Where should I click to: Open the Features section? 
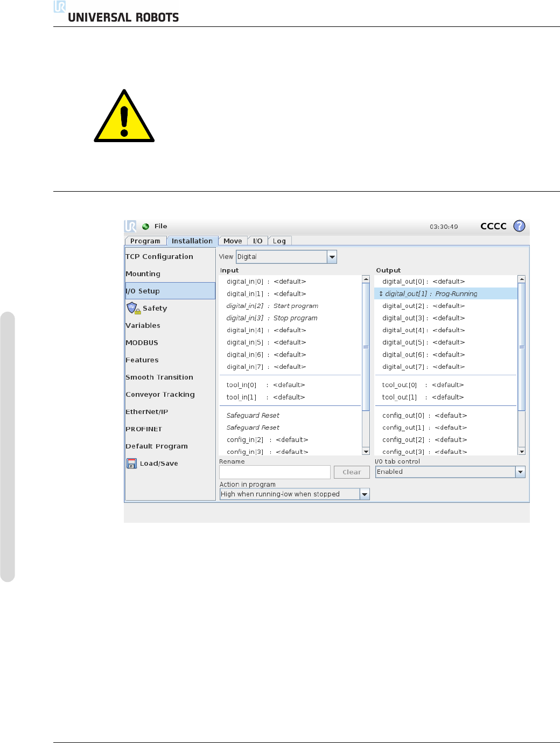tap(170, 360)
